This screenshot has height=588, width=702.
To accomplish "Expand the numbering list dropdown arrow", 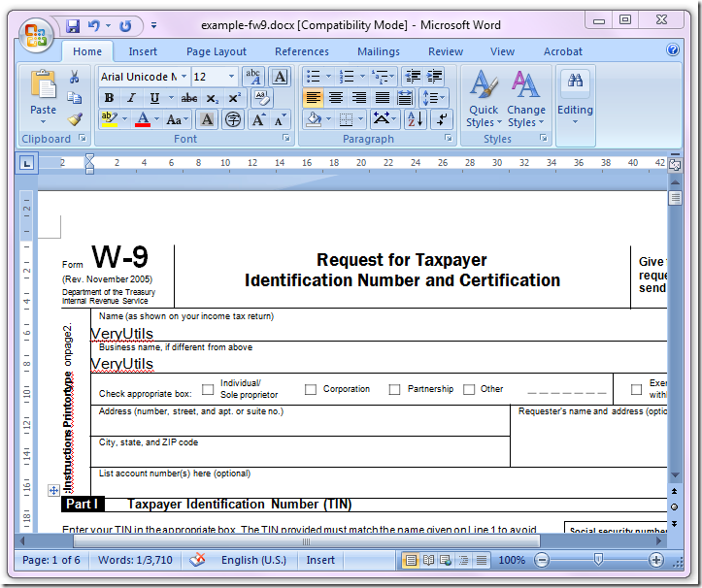I will pos(362,77).
